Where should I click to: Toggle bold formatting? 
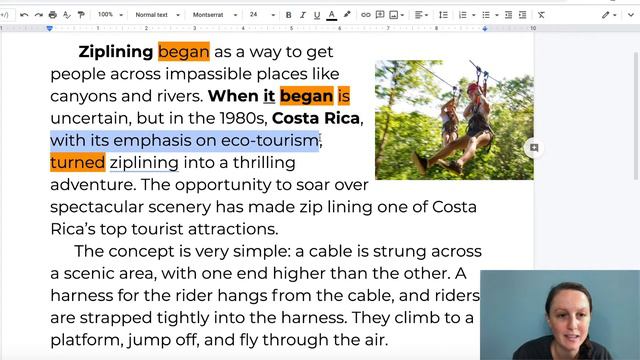pyautogui.click(x=289, y=15)
